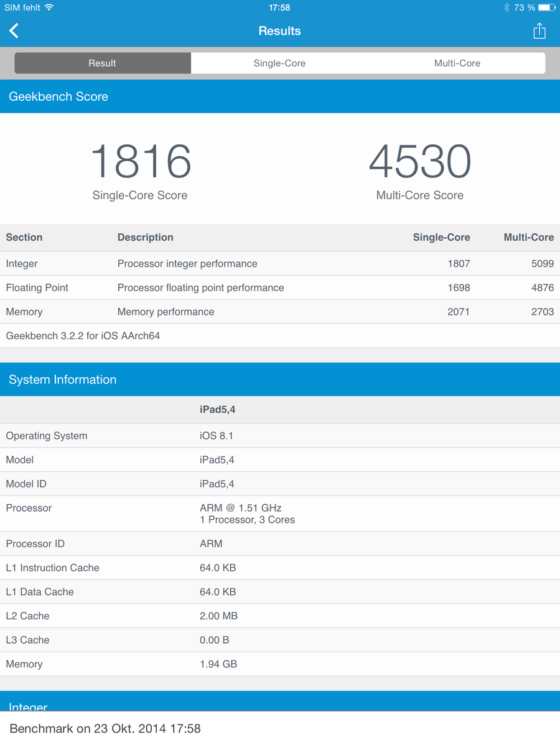Tap the System Information header
Image resolution: width=560 pixels, height=747 pixels.
click(280, 380)
